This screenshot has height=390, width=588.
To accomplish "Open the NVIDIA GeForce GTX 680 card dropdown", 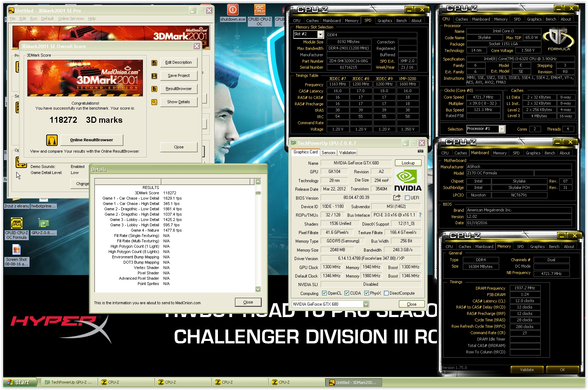I will [366, 304].
